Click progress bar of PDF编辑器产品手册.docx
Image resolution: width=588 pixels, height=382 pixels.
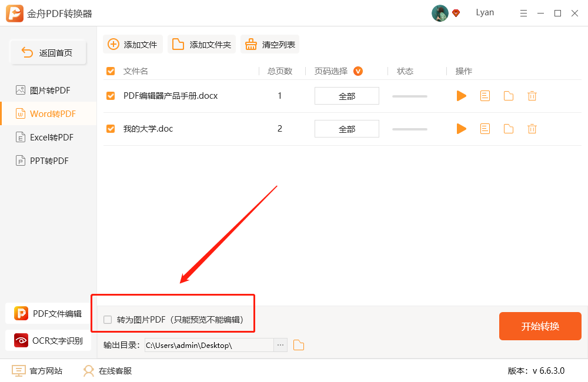point(410,96)
